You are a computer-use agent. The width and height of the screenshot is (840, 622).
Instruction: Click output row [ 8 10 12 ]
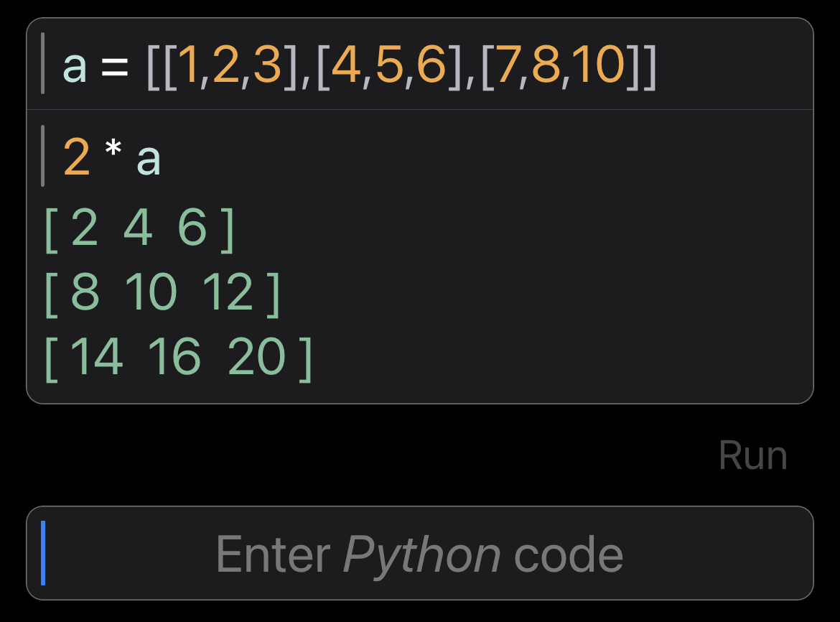(162, 294)
